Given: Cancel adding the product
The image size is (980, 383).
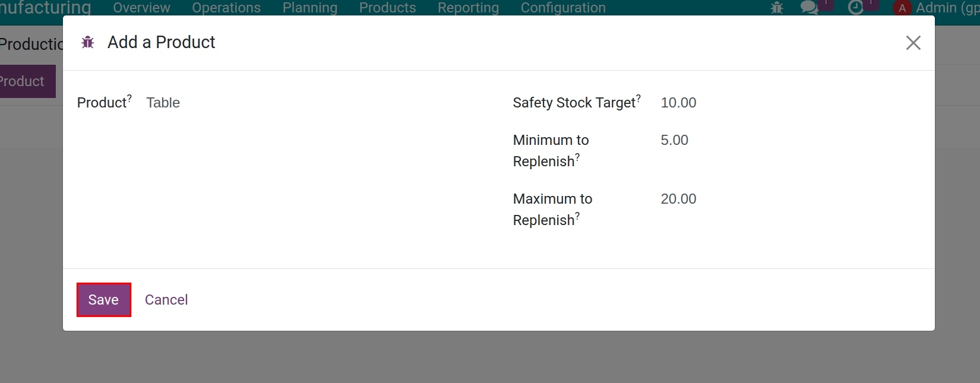Looking at the screenshot, I should coord(166,300).
